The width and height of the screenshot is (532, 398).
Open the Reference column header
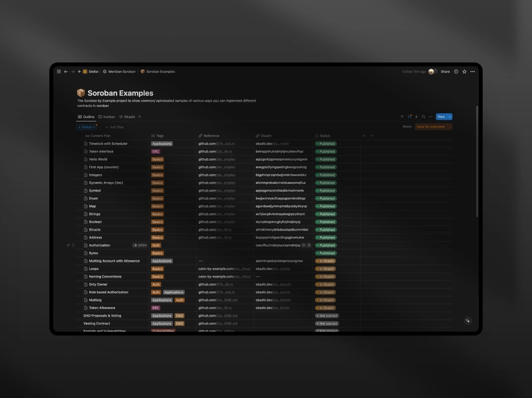tap(209, 136)
